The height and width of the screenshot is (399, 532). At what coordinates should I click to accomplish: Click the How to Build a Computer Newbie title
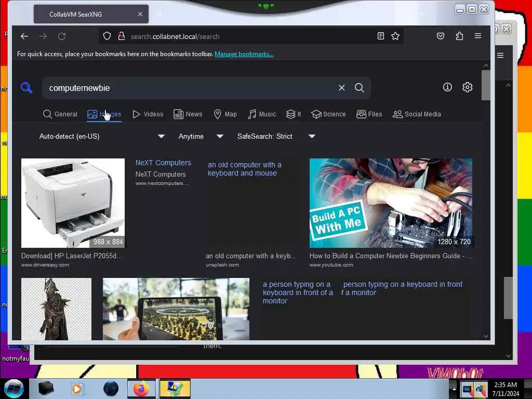pos(391,256)
